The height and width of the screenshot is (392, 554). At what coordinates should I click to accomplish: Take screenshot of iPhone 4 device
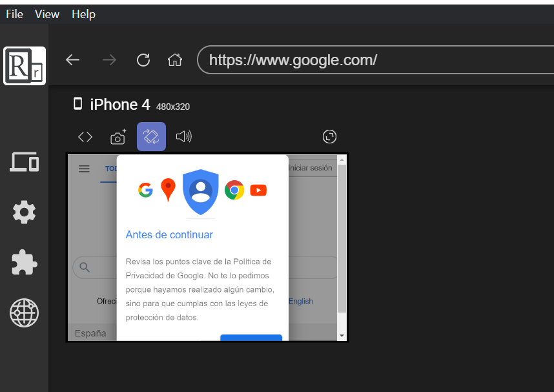[118, 137]
